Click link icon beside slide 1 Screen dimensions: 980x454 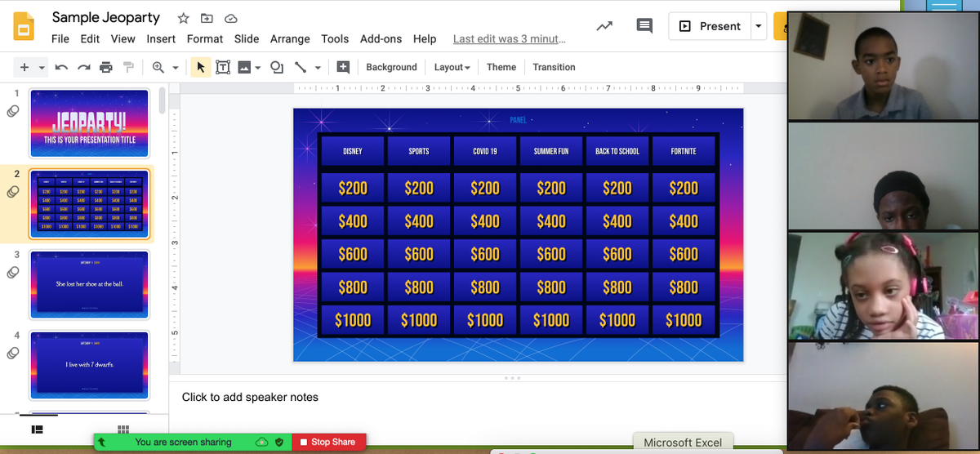[x=12, y=111]
